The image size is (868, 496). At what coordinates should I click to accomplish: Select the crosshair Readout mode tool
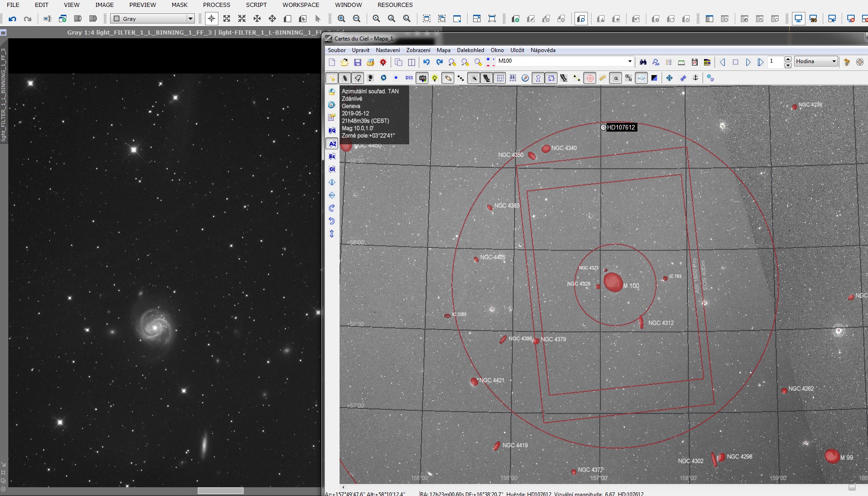(x=211, y=19)
